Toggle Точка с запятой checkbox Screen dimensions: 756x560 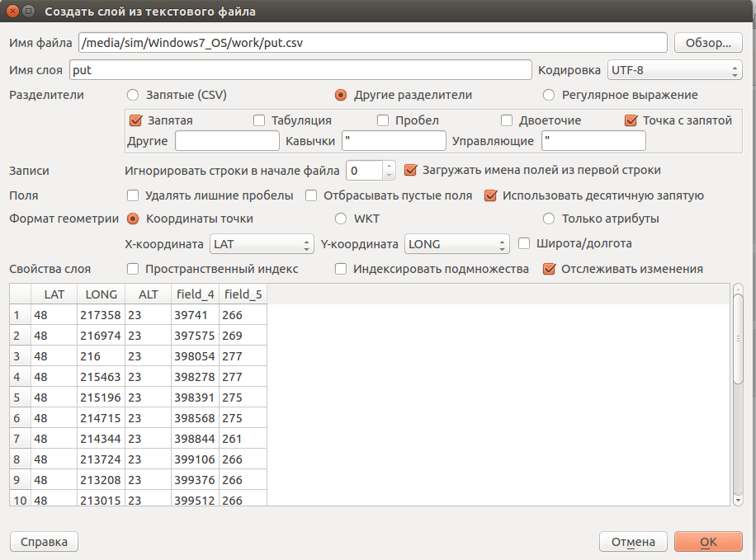coord(631,120)
